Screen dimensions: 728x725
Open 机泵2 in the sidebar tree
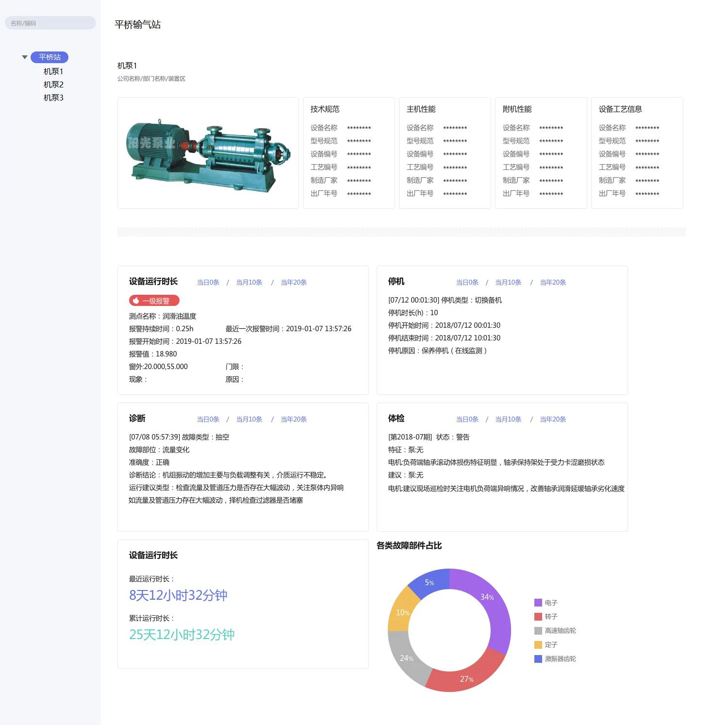(x=53, y=84)
